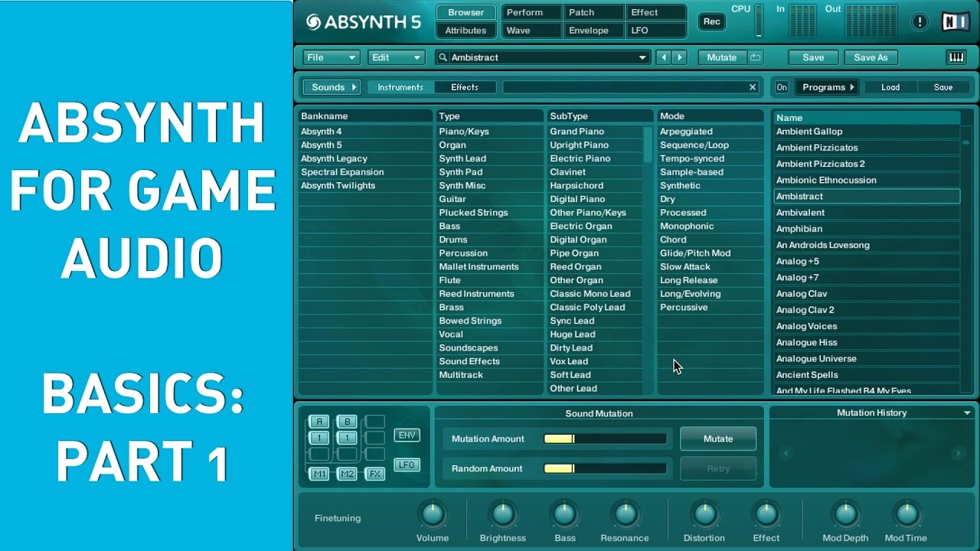Click the Programs Load button

(x=890, y=87)
